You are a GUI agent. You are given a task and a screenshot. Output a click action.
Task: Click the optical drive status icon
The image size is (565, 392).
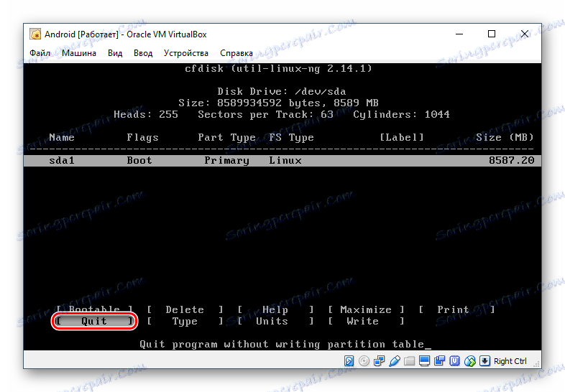364,360
